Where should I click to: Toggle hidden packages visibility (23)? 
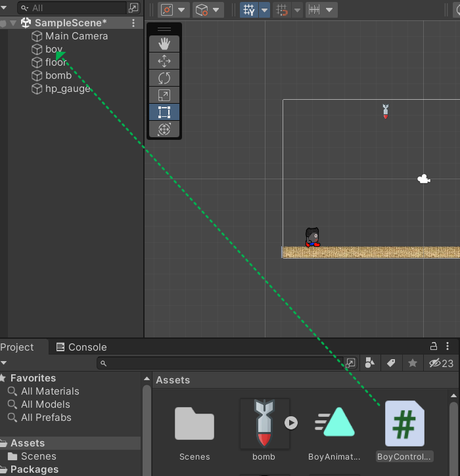pos(441,363)
